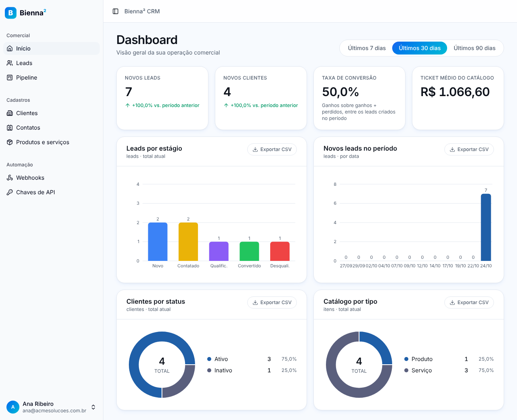Click Ana Ribeiro's avatar circle

point(13,407)
